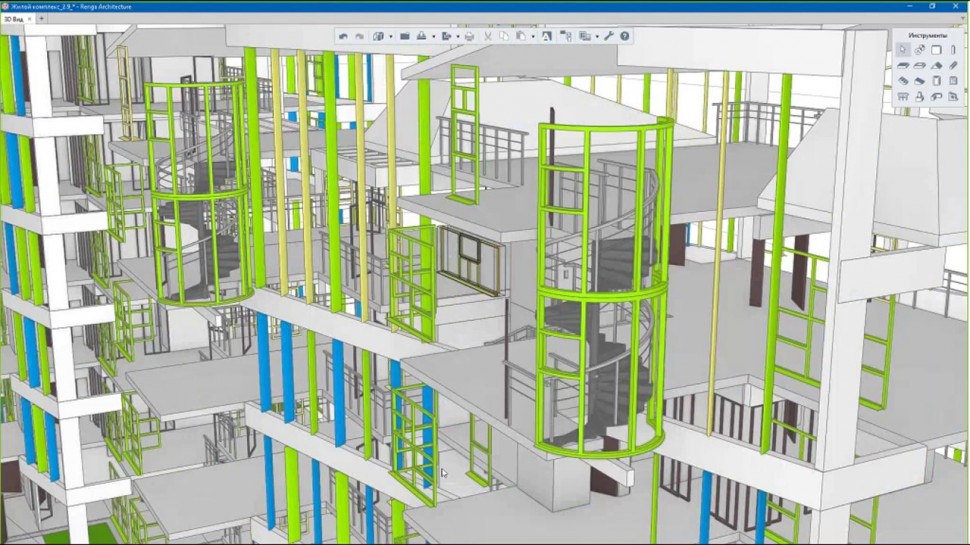Image resolution: width=970 pixels, height=545 pixels.
Task: Open Help via the question mark icon
Action: point(625,36)
